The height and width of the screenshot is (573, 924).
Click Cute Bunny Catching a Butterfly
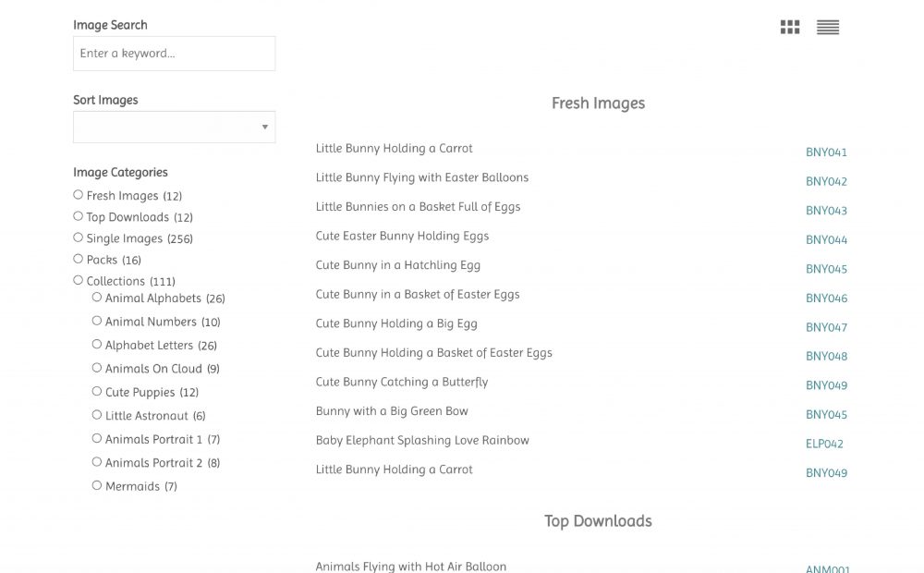(x=402, y=382)
